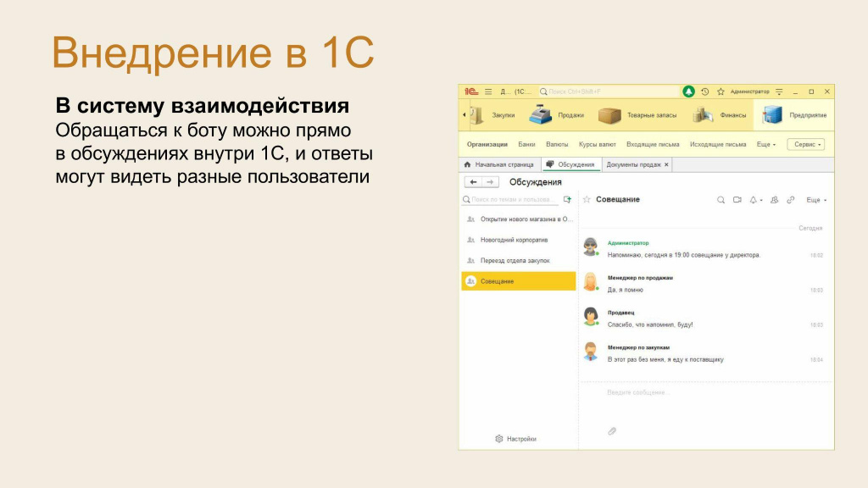
Task: Open the hamburger main menu
Action: pos(488,91)
